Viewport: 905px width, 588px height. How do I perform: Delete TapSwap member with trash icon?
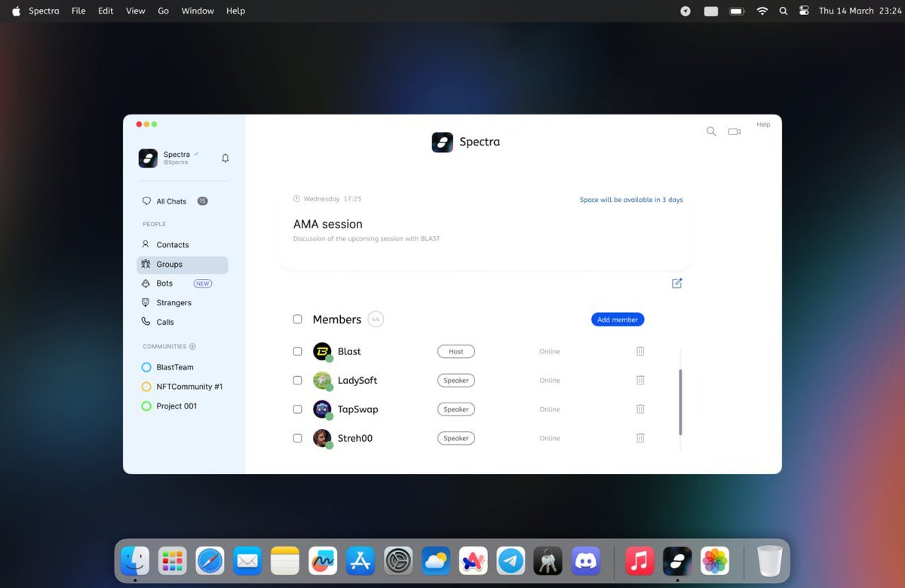tap(640, 409)
